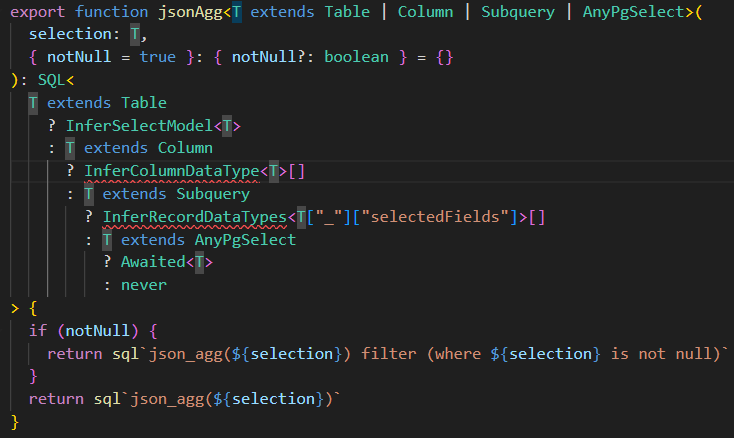Click the boolean type annotation
This screenshot has height=438, width=734.
[356, 57]
